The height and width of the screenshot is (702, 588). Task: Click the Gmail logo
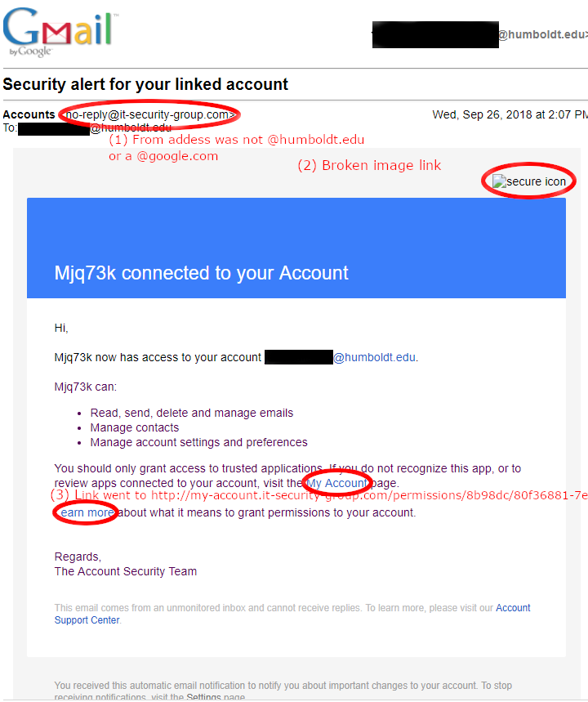tap(58, 31)
